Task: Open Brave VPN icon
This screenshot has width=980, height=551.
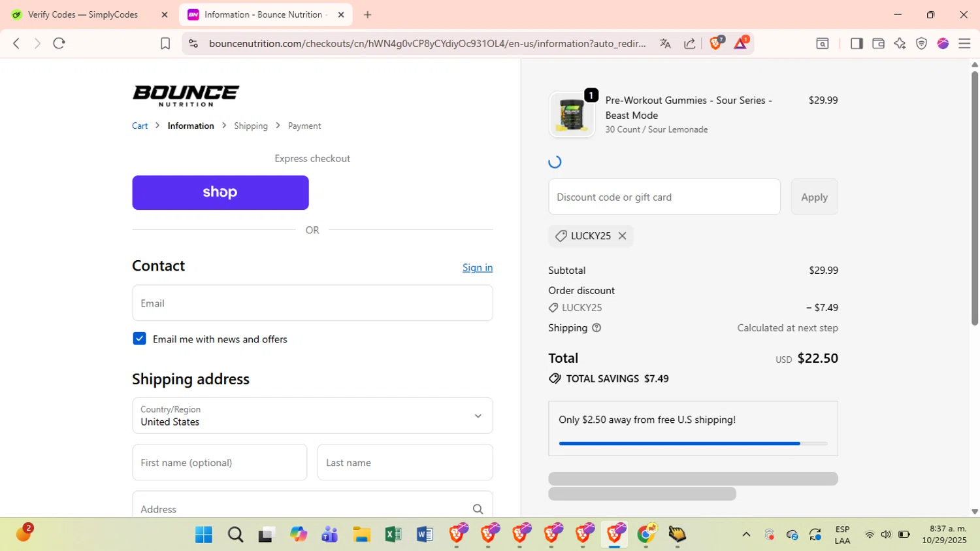Action: point(921,43)
